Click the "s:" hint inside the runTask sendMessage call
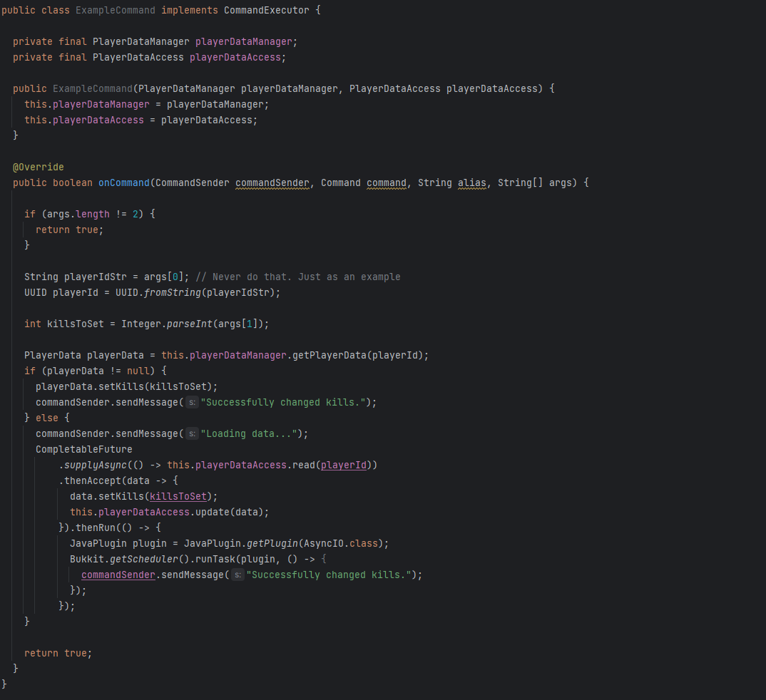766x700 pixels. point(237,575)
